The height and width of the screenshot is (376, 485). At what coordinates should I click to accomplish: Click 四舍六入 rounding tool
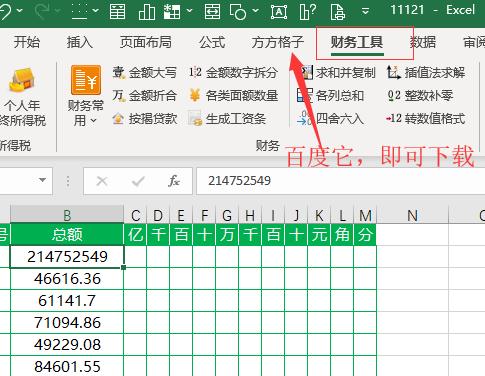pos(330,119)
